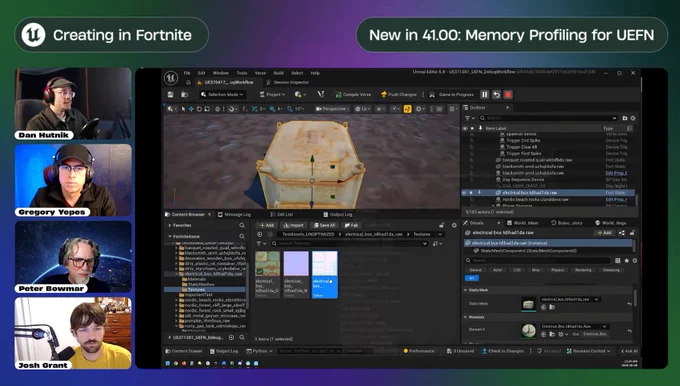Click the Outliner new folder icon
The width and height of the screenshot is (680, 386).
[x=625, y=118]
